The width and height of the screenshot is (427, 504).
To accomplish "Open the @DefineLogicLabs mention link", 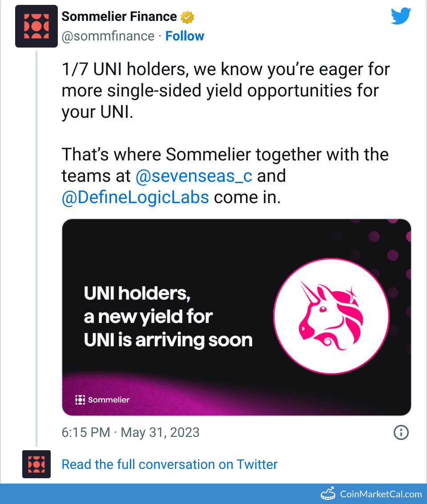I will coord(135,197).
